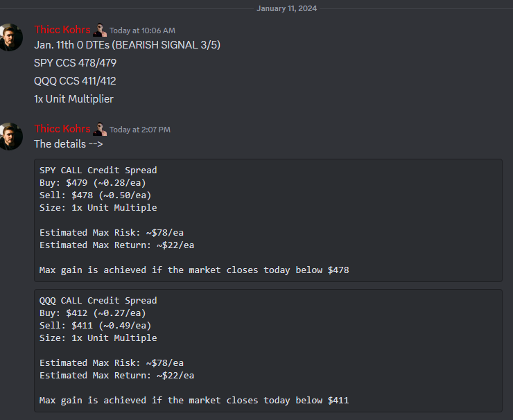
Task: Open Thicc Kohrs username on 2:07 PM message
Action: tap(62, 129)
